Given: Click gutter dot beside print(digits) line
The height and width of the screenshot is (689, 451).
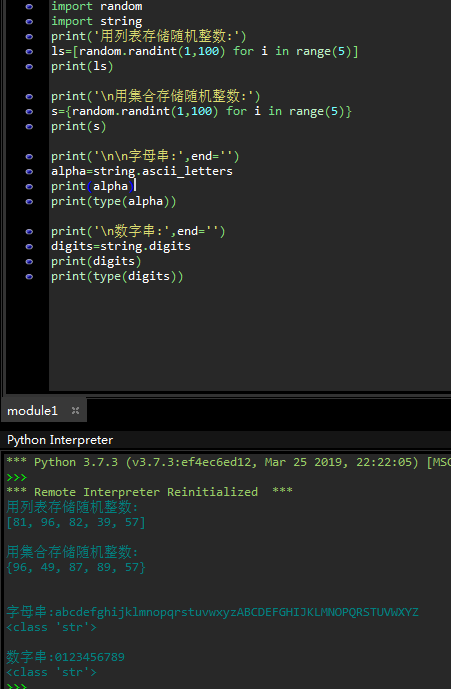Looking at the screenshot, I should [x=29, y=261].
